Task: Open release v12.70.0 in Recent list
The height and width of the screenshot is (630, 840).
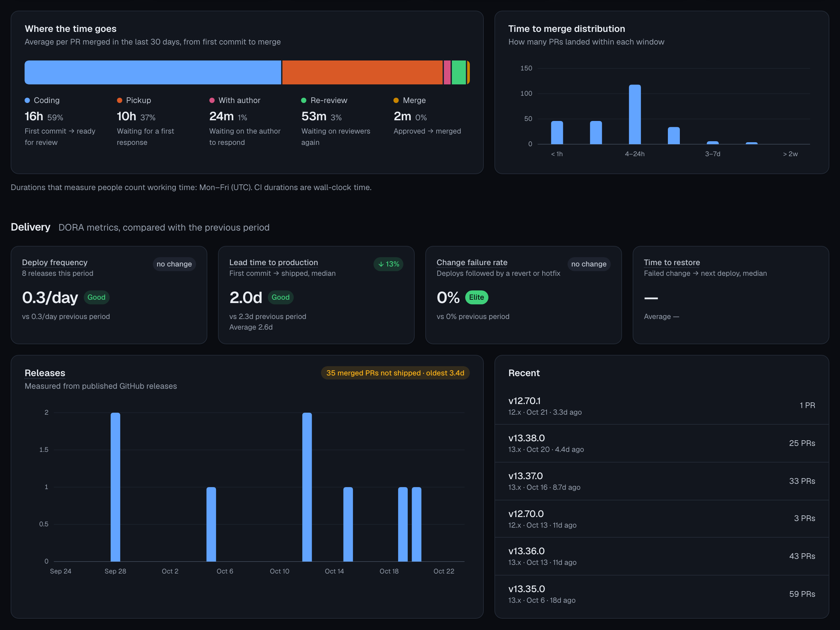Action: pyautogui.click(x=662, y=519)
